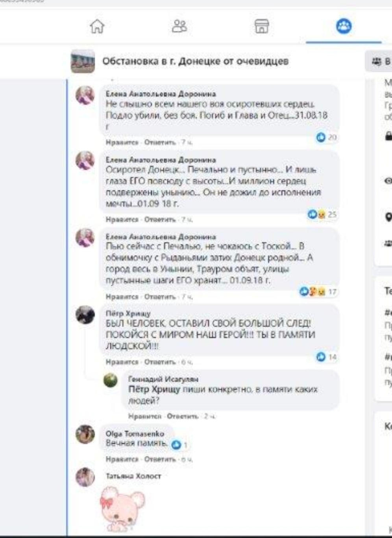Click like reaction beside "Вечная память"
The height and width of the screenshot is (538, 392).
176,445
